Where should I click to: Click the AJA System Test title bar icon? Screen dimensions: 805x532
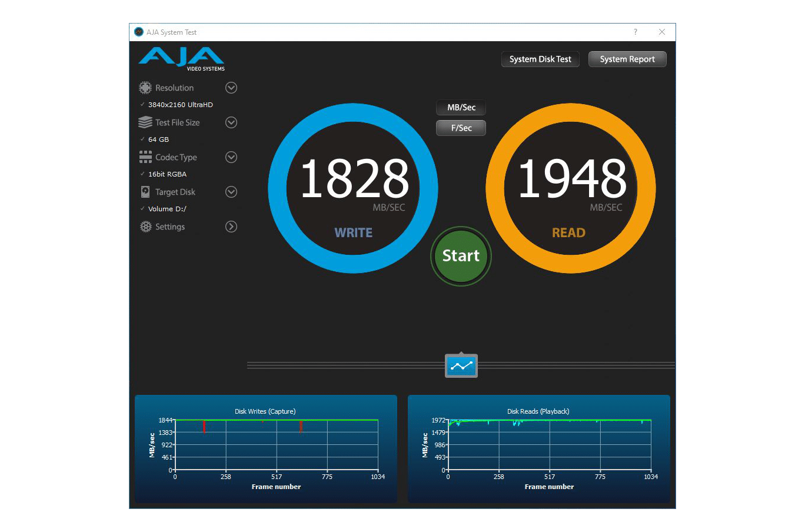(139, 32)
